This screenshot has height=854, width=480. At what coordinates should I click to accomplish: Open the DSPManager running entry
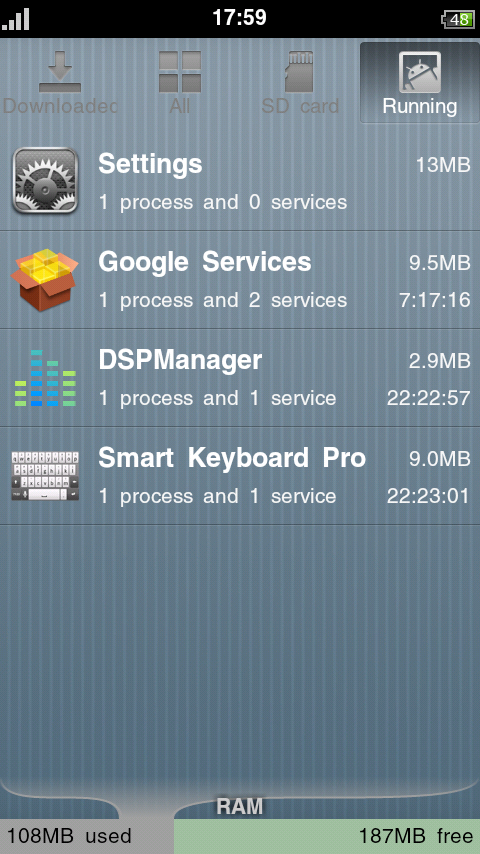click(x=240, y=378)
